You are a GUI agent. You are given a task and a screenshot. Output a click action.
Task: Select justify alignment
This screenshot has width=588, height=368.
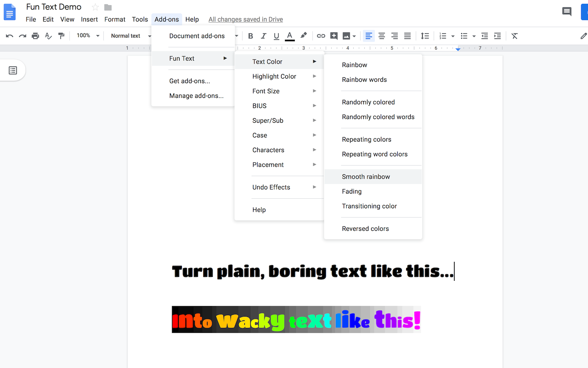tap(407, 36)
